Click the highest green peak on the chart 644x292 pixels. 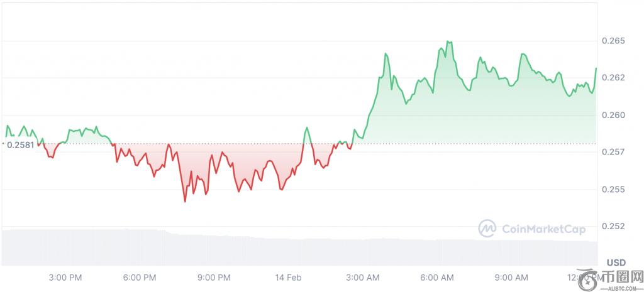click(448, 41)
